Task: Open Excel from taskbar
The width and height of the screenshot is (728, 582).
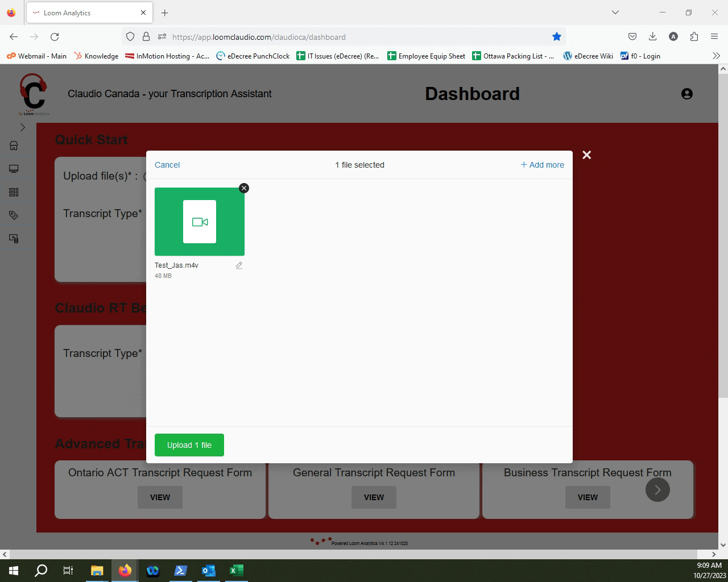Action: [237, 571]
